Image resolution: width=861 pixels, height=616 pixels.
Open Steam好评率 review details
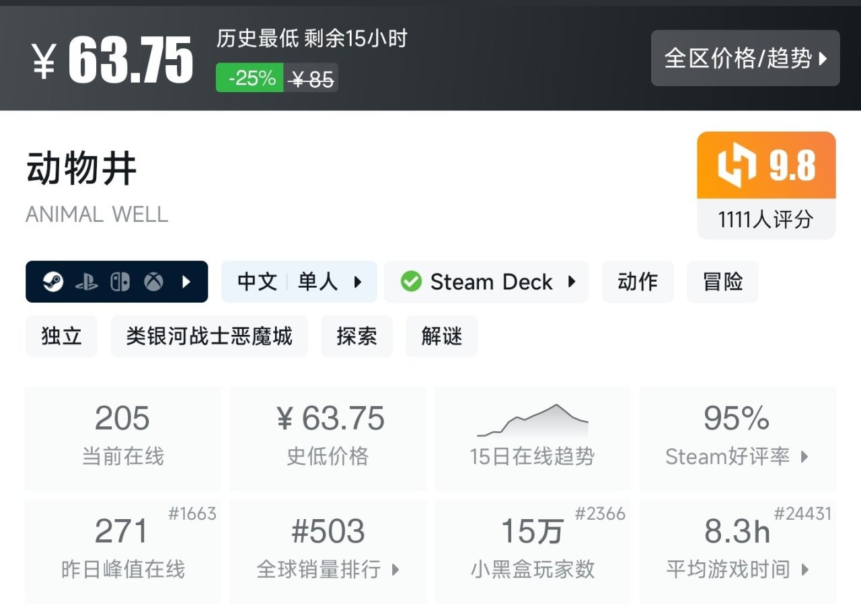[x=737, y=437]
